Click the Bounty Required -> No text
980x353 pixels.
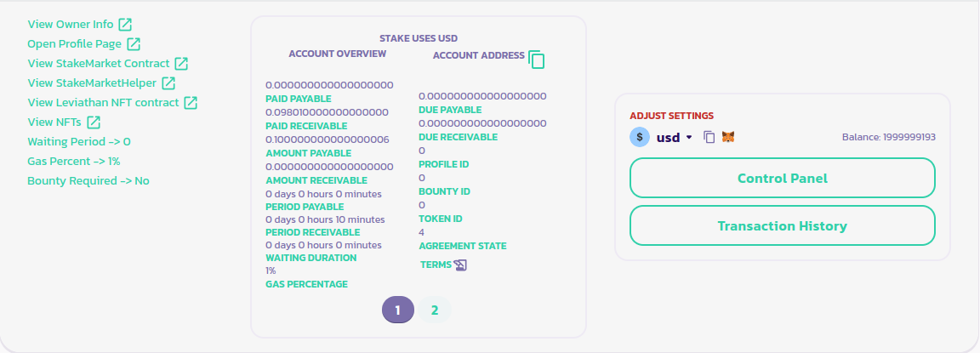(88, 180)
